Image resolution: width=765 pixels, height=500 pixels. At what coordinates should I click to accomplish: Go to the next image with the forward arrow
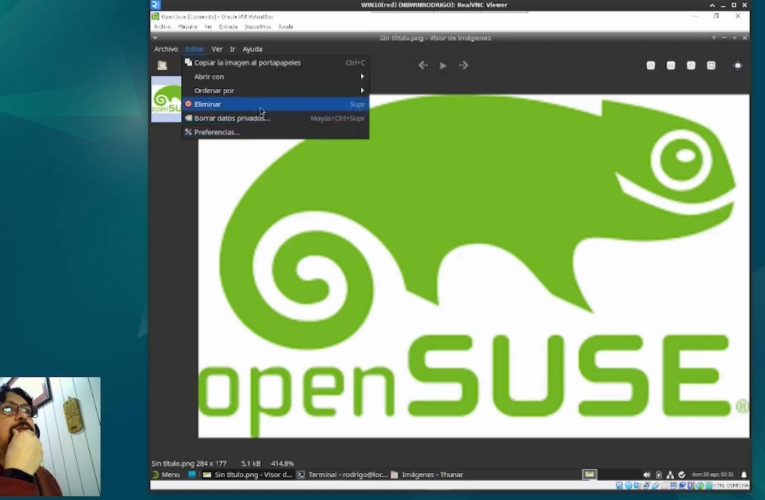coord(463,65)
